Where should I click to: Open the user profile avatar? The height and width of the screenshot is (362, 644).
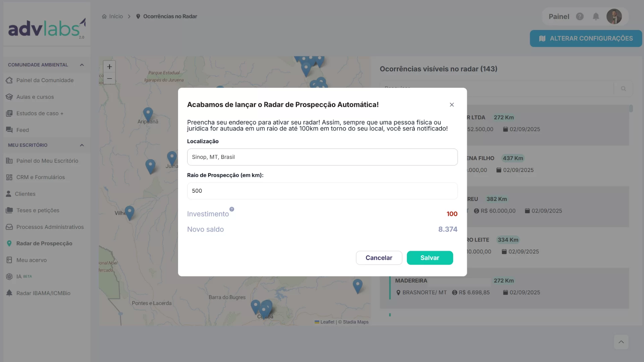[x=614, y=16]
